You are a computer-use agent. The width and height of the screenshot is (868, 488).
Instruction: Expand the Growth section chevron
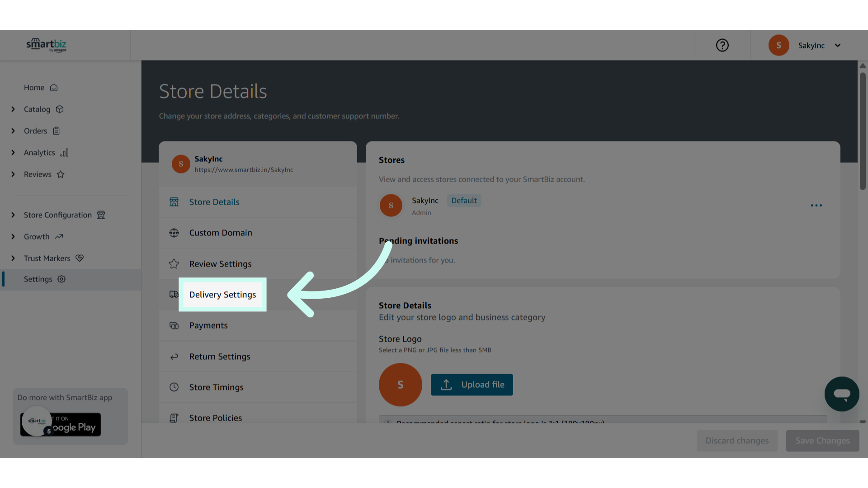click(x=13, y=237)
